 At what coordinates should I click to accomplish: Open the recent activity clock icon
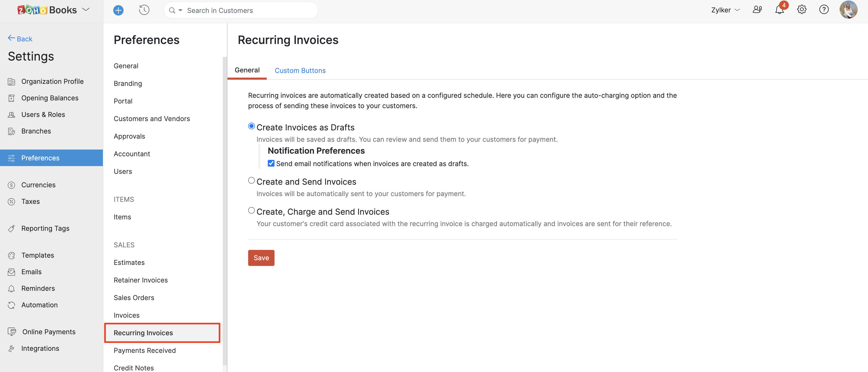click(144, 10)
